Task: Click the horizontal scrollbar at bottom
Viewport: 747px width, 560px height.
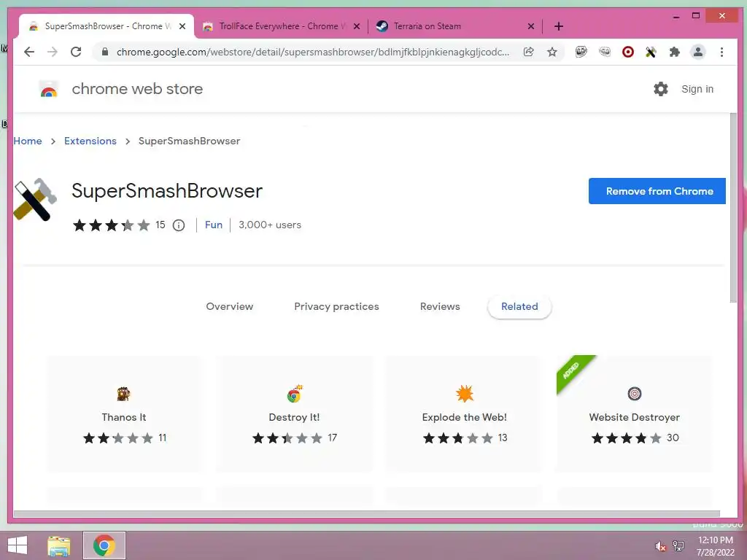Action: [366, 514]
